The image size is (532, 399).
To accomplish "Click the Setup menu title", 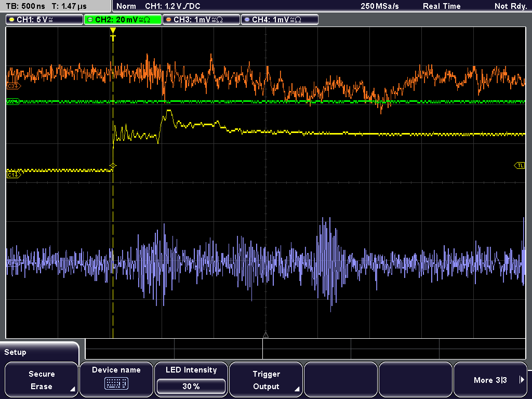I will pos(15,352).
